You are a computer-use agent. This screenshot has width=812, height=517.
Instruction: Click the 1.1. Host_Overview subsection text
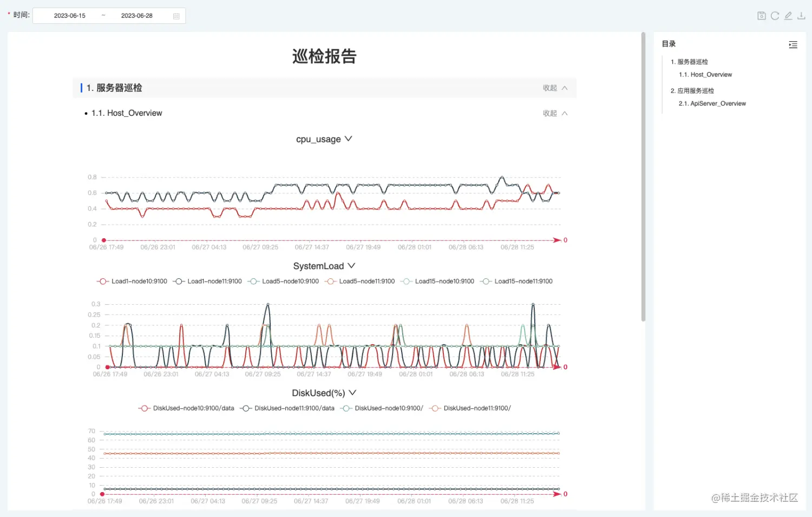(x=127, y=113)
